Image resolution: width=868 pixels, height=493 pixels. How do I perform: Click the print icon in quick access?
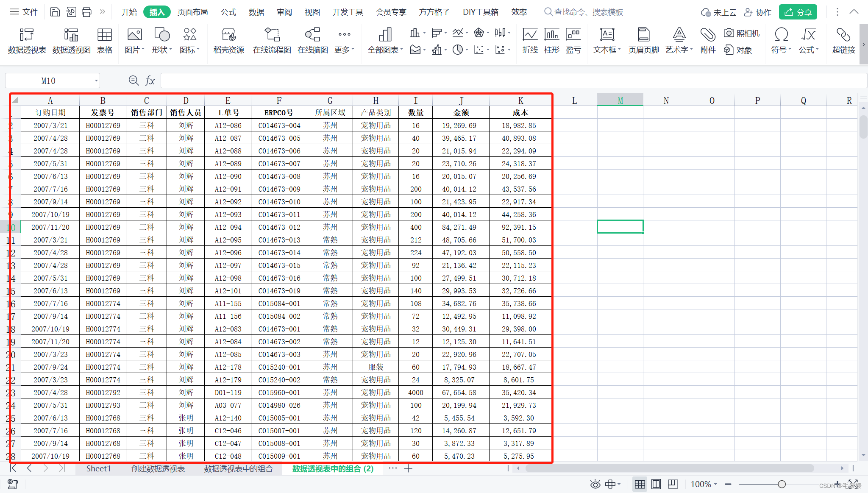point(86,12)
